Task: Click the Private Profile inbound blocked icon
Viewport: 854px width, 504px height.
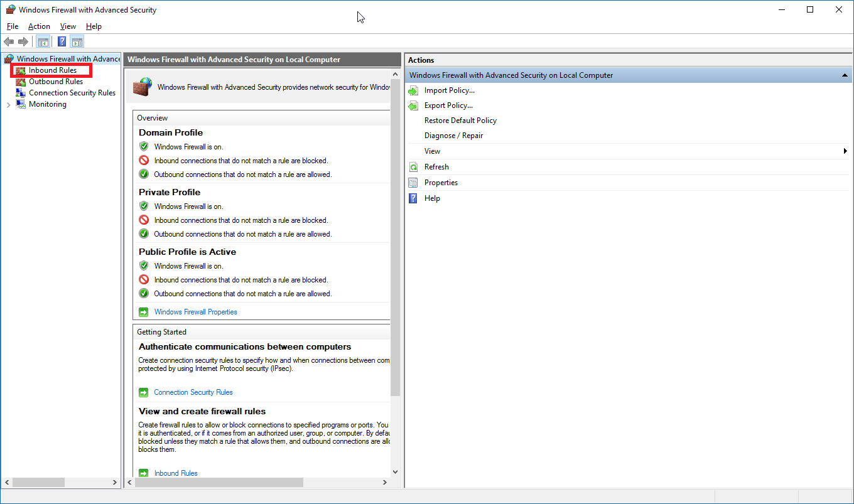Action: click(x=144, y=220)
